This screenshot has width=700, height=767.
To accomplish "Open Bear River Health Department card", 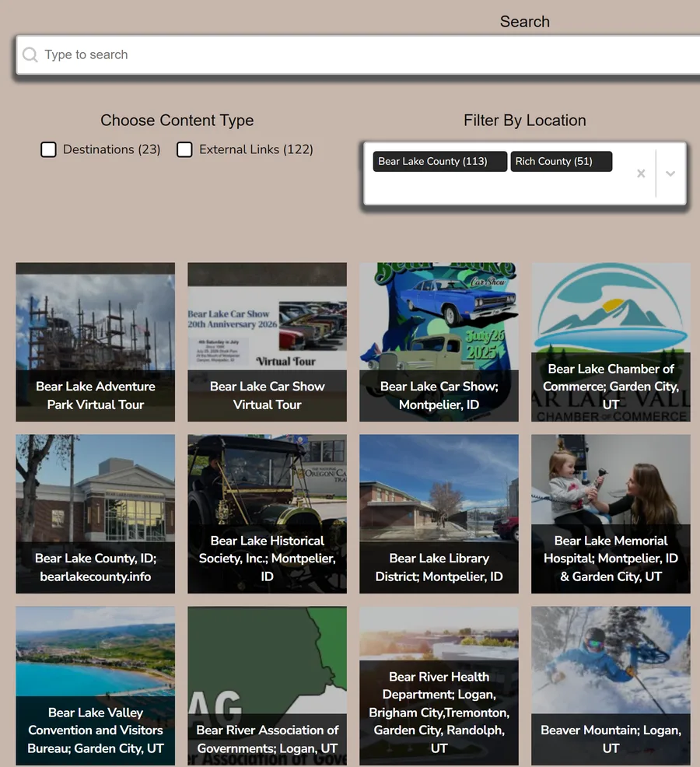I will point(439,686).
